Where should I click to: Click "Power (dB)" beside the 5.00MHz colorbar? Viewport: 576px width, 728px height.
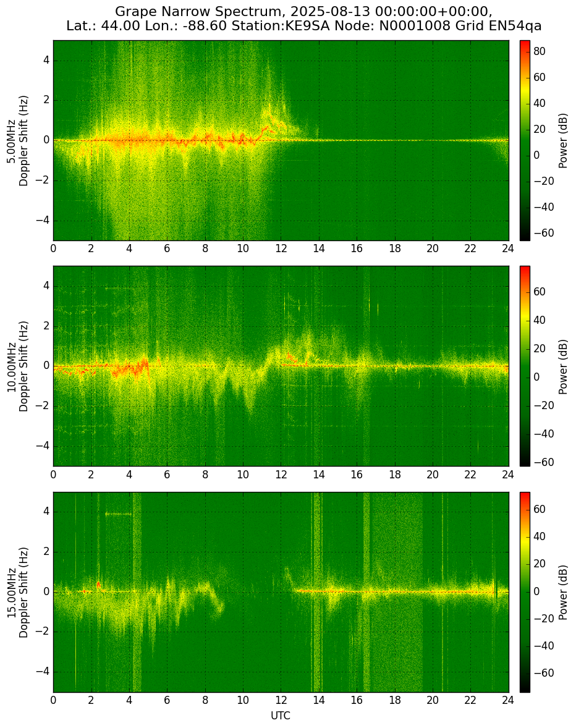coord(563,140)
